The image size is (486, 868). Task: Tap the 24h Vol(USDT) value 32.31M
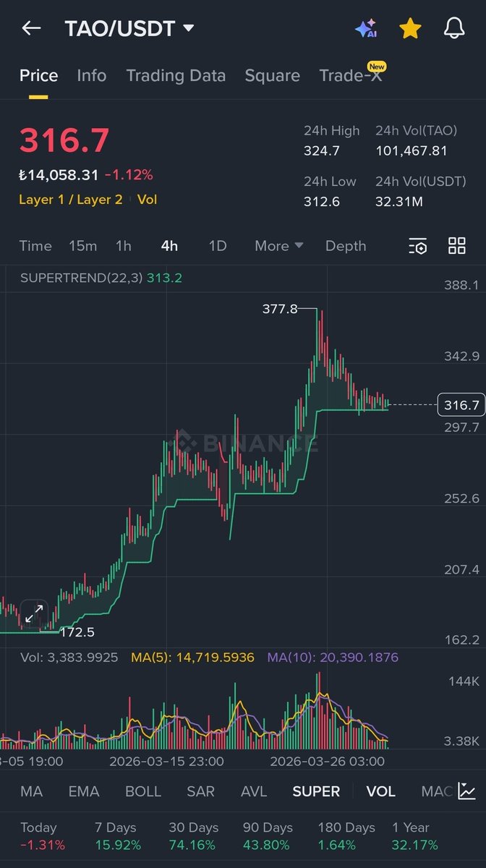click(x=399, y=201)
